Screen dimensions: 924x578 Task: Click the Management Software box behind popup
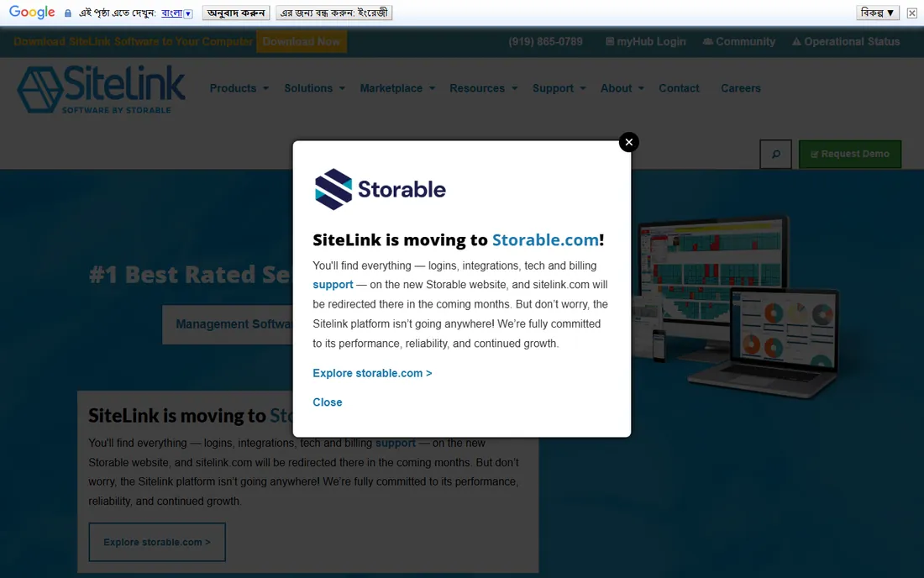228,324
